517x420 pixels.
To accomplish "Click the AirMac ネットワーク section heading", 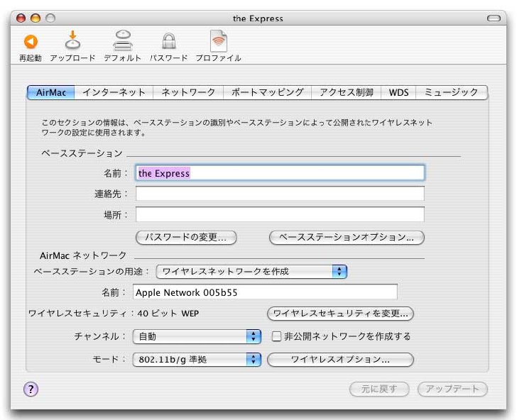I will (83, 255).
